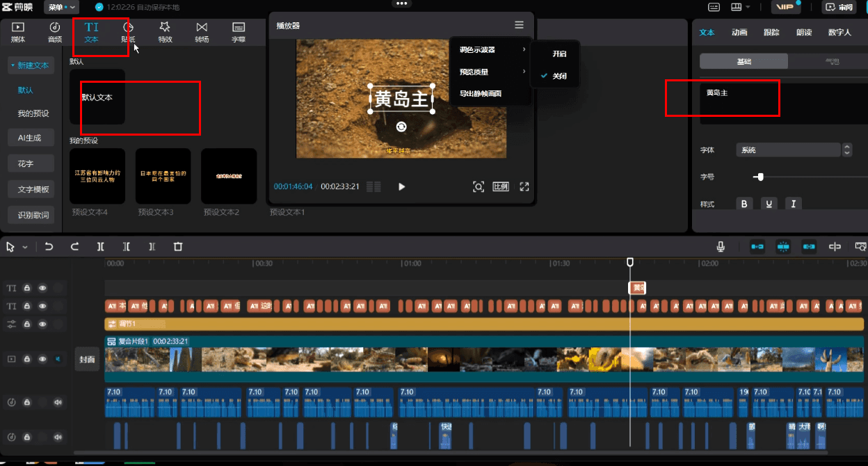The width and height of the screenshot is (868, 466).
Task: Open the 菜单 menu dropdown
Action: [61, 7]
